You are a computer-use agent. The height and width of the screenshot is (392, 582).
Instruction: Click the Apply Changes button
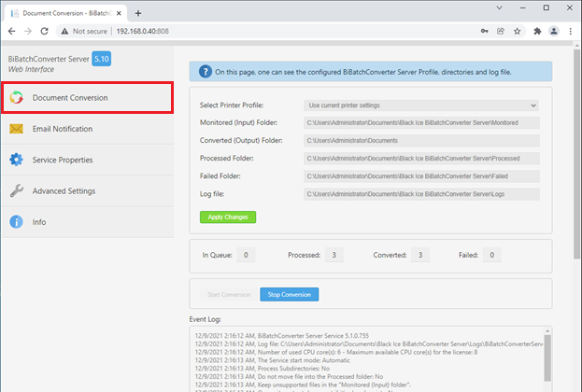tap(227, 217)
